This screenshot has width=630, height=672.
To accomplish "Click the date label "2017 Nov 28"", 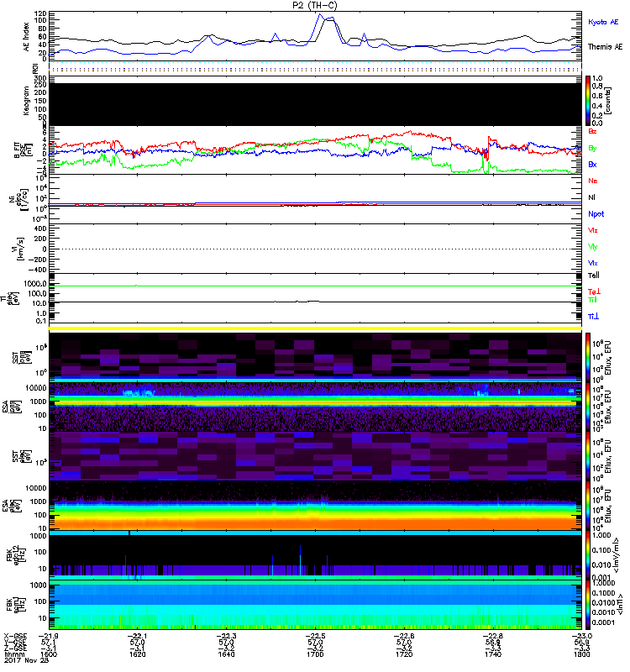I will [27, 660].
